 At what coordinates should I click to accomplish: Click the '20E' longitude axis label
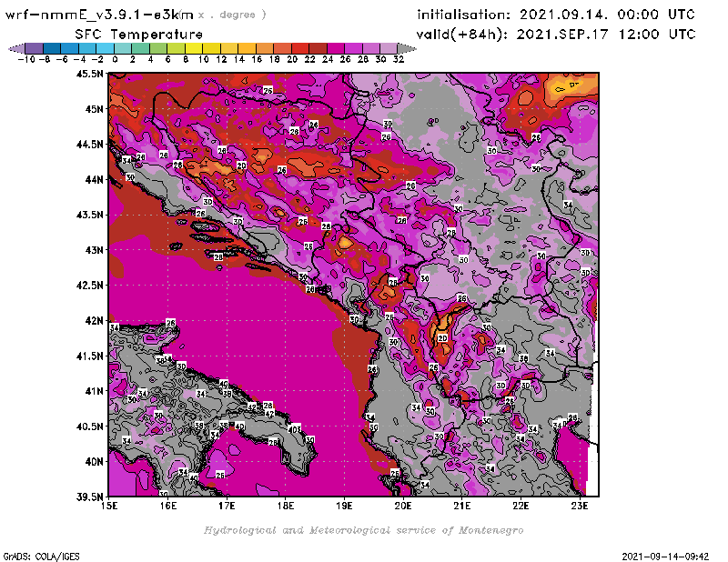tap(403, 506)
